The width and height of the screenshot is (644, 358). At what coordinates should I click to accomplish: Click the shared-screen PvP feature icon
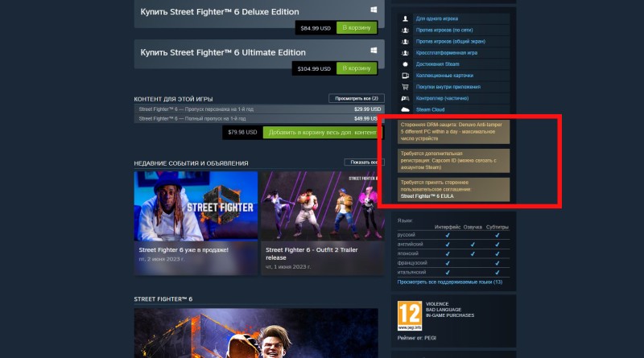tap(405, 42)
